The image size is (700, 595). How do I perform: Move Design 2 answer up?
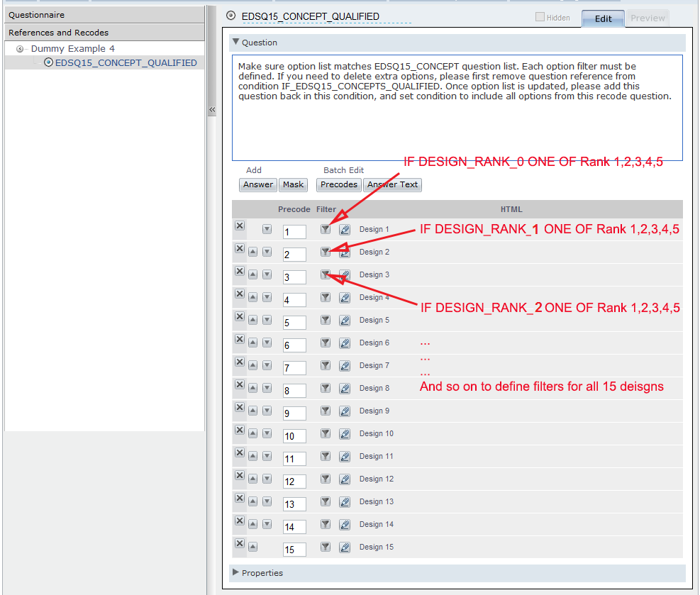pyautogui.click(x=253, y=252)
